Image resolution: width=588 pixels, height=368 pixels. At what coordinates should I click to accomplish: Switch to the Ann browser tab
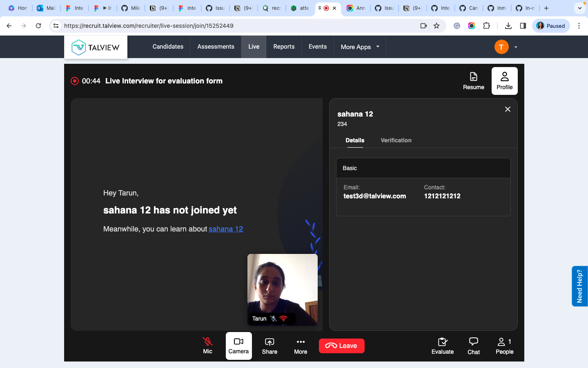(x=356, y=8)
